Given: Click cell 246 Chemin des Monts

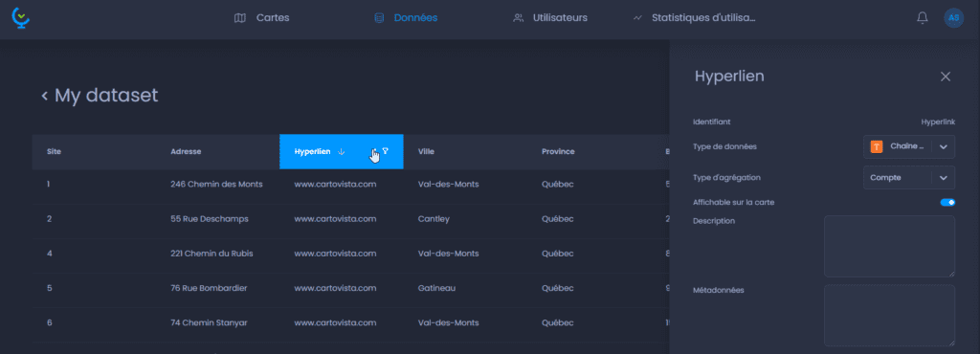Looking at the screenshot, I should [x=216, y=185].
